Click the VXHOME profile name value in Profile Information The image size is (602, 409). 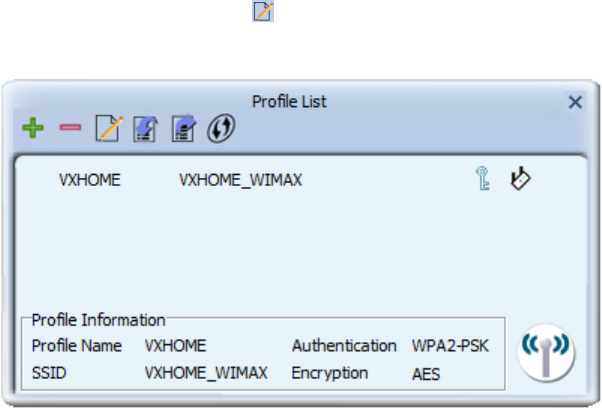click(175, 346)
